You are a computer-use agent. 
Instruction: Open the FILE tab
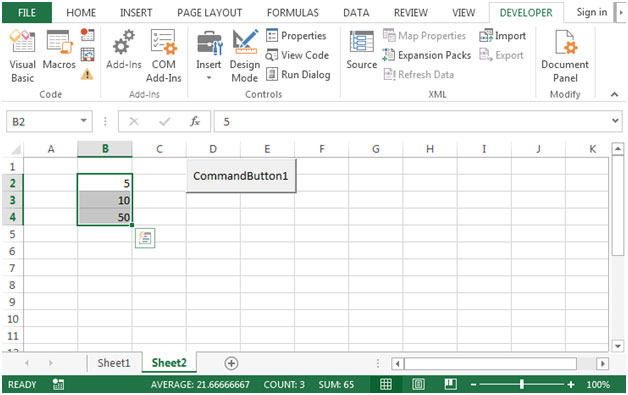(27, 12)
